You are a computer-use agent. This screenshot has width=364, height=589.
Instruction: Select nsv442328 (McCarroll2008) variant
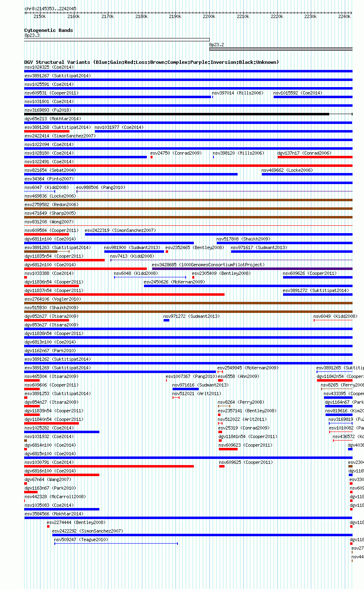[25, 501]
